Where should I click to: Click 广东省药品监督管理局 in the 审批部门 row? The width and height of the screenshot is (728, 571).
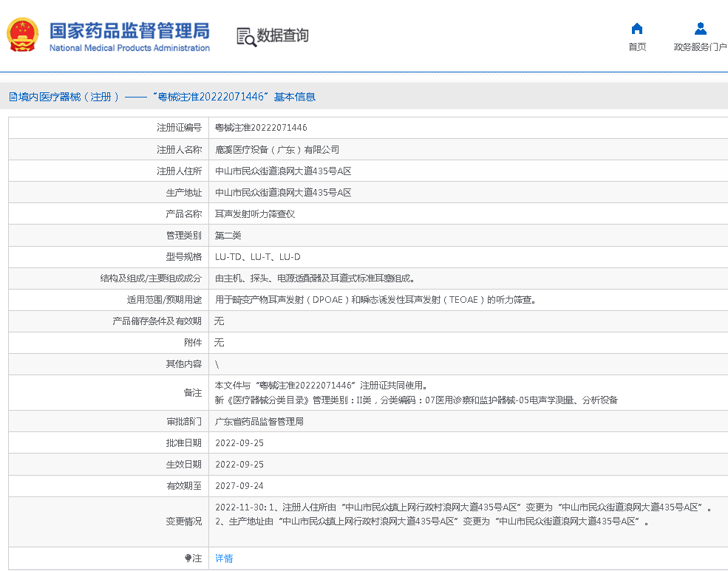tap(259, 422)
